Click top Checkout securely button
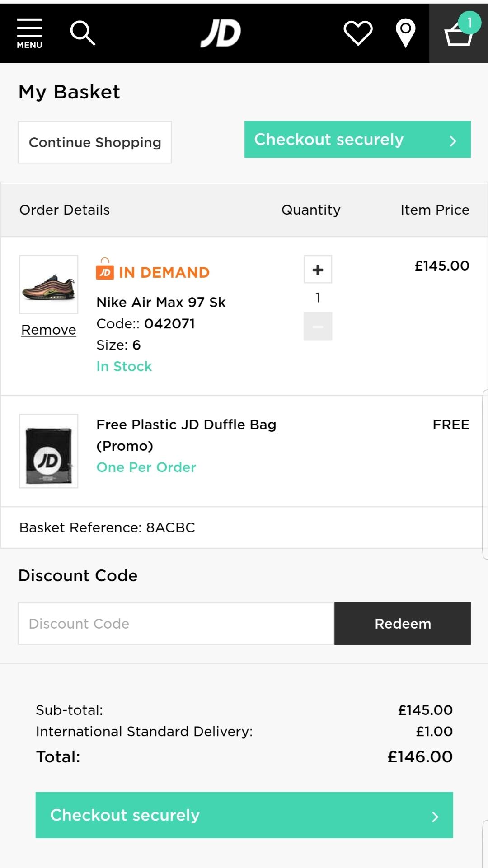Viewport: 488px width, 868px height. click(357, 140)
